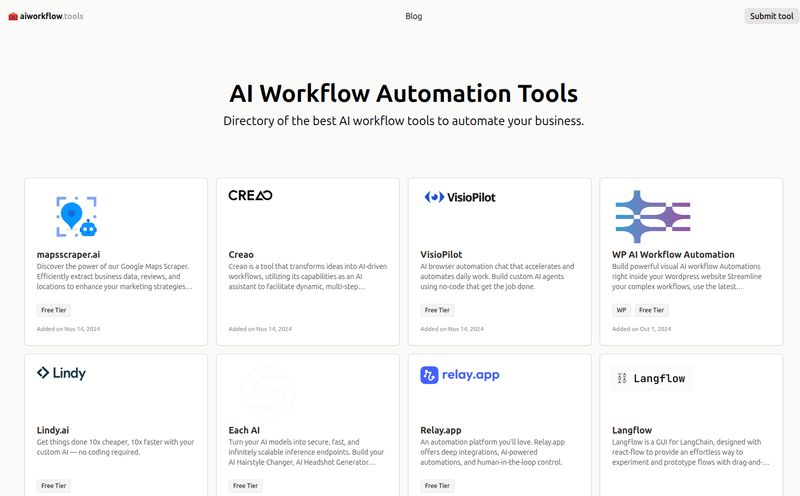The image size is (800, 496).
Task: Click Free Tier tag on Each AI card
Action: tap(245, 486)
